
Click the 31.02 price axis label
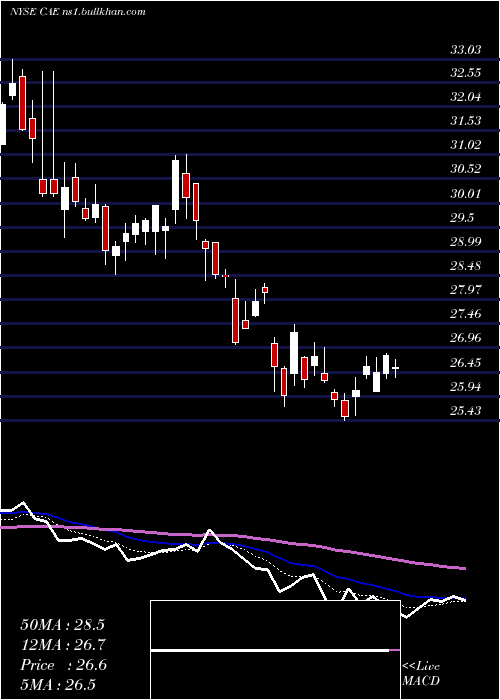(x=466, y=145)
